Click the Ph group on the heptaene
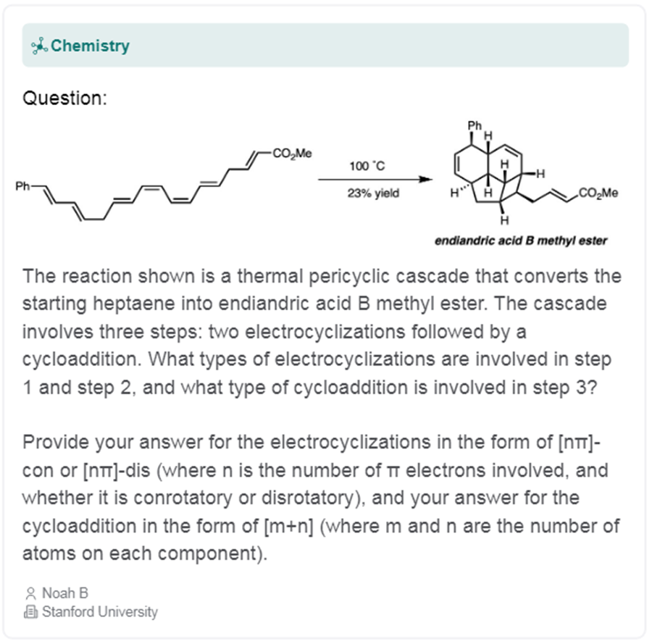The height and width of the screenshot is (644, 652). 23,188
